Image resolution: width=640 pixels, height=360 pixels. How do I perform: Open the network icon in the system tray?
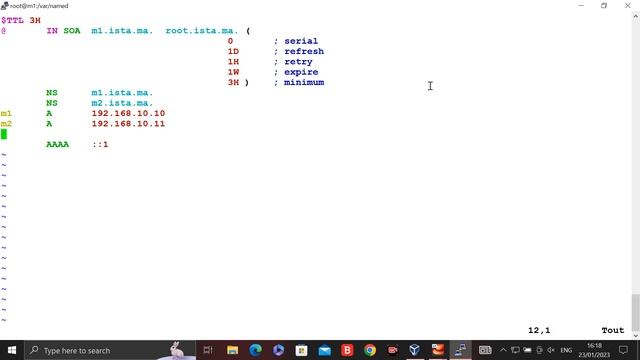coord(515,350)
